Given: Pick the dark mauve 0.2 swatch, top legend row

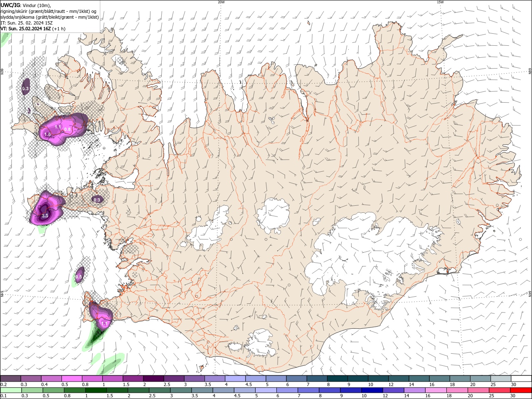Looking at the screenshot, I should tap(10, 379).
